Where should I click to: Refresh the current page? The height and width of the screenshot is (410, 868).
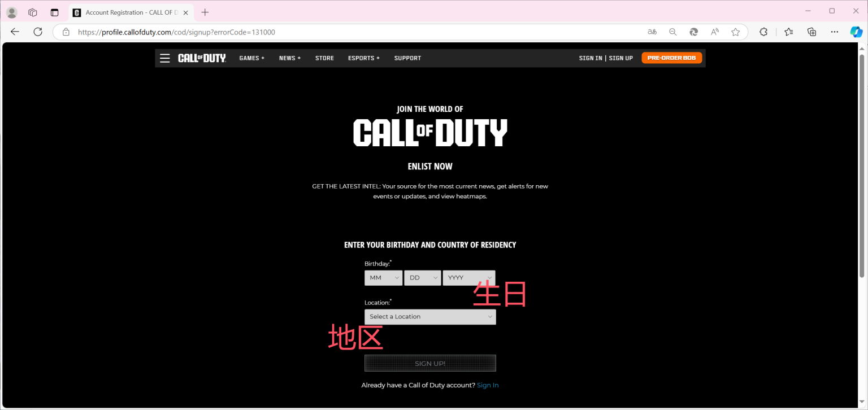[x=38, y=32]
